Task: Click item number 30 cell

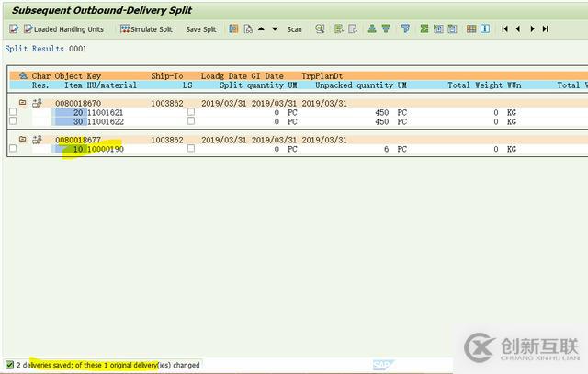Action: point(71,121)
